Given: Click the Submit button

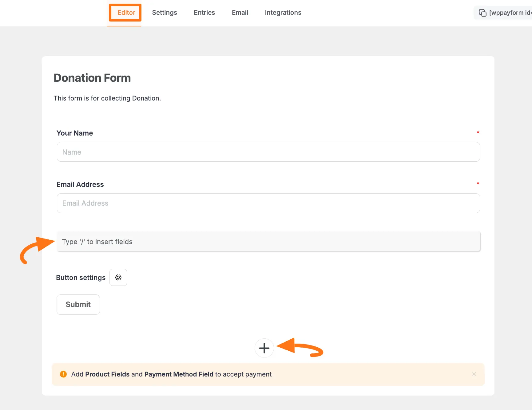Looking at the screenshot, I should tap(78, 304).
